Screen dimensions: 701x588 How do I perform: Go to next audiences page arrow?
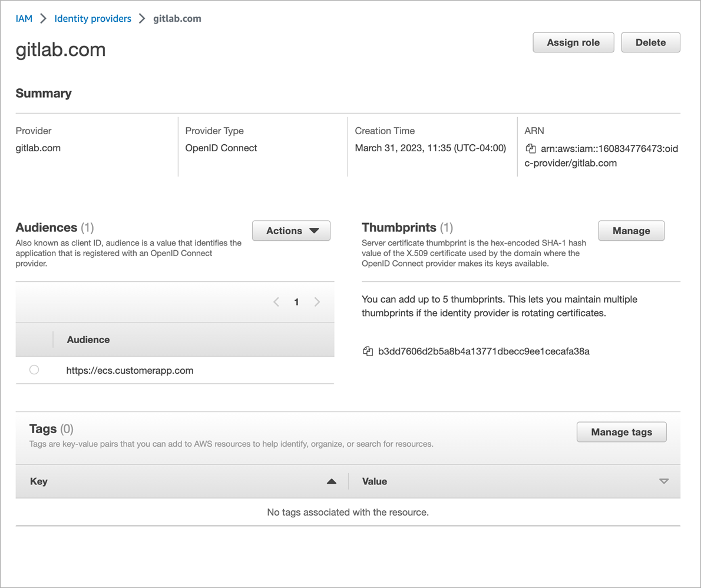pyautogui.click(x=317, y=302)
